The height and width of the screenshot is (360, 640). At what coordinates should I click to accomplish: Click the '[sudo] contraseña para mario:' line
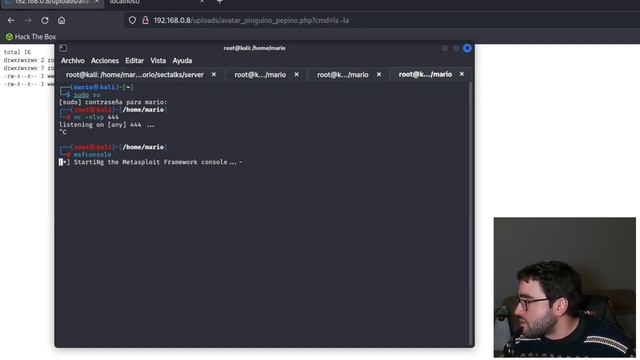113,102
